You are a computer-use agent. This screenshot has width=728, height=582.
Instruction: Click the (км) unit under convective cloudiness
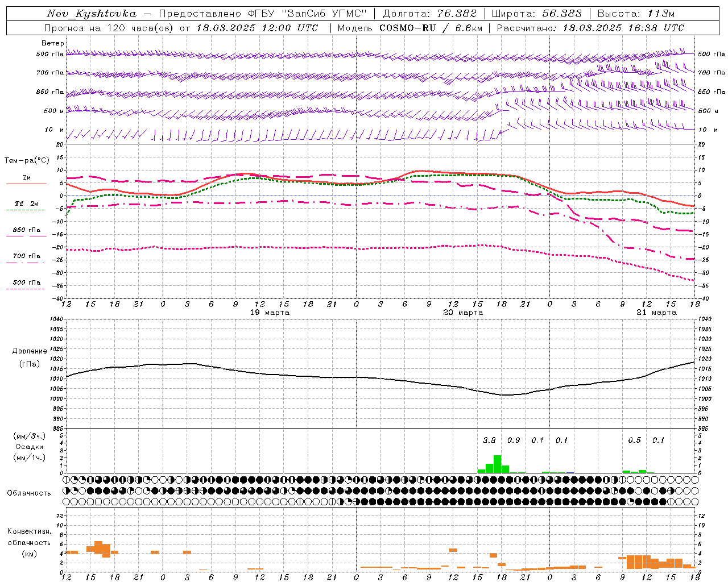pos(29,554)
